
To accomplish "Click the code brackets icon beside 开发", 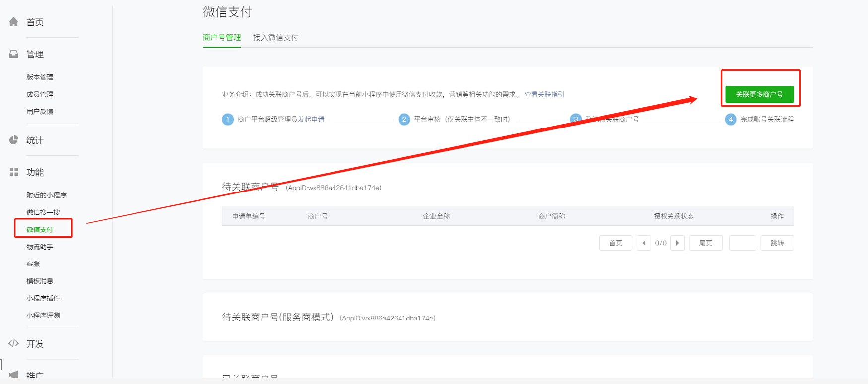I will click(x=14, y=343).
